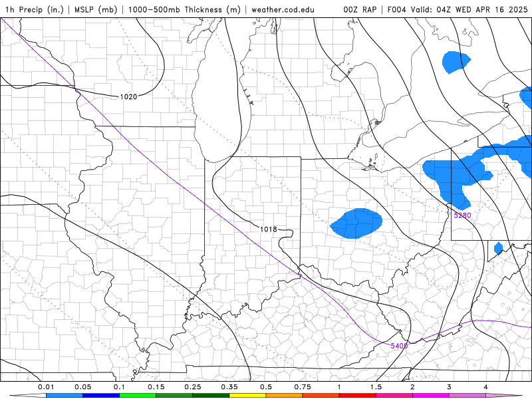
Task: Click the yellow 0.35 legend segment
Action: [x=247, y=396]
